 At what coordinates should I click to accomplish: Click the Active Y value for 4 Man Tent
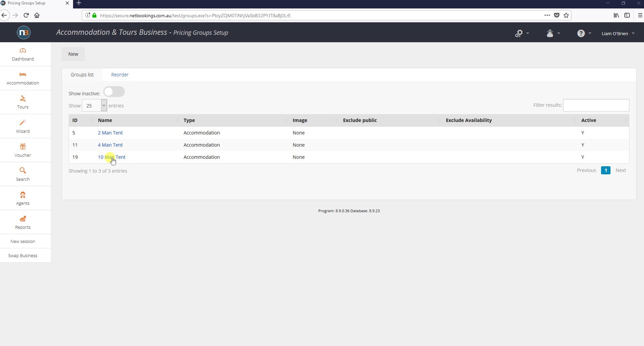coord(582,145)
